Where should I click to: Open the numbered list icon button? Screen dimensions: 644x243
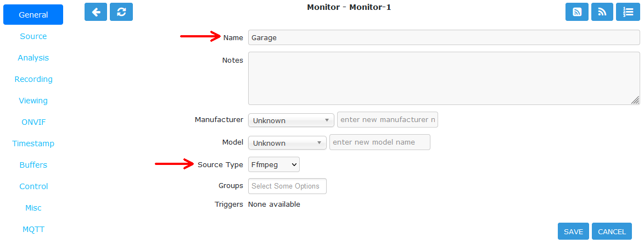pos(628,12)
